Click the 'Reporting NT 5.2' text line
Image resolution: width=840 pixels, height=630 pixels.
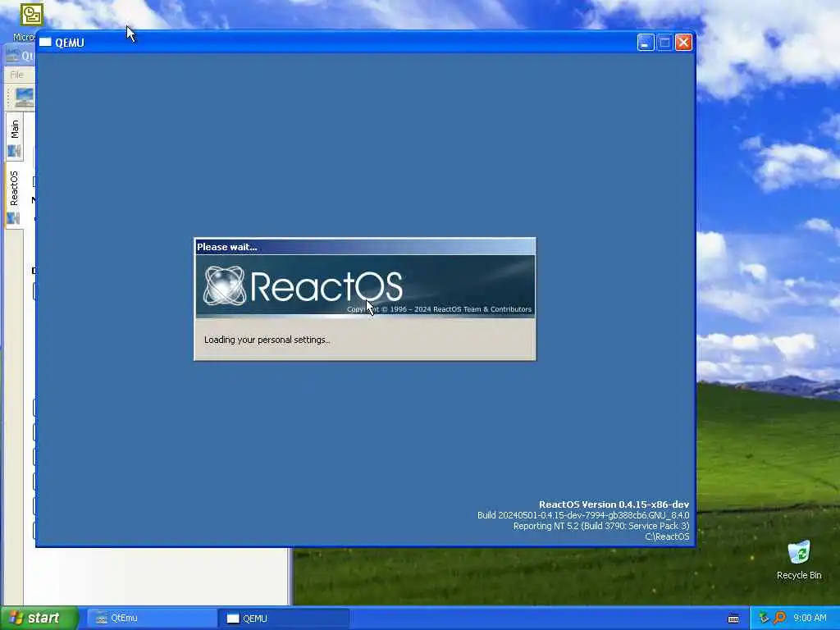tap(601, 526)
